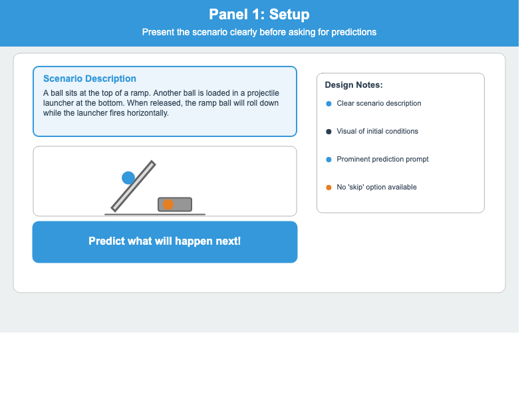Click the scenario description paragraph text
This screenshot has width=532, height=399.
[x=161, y=103]
